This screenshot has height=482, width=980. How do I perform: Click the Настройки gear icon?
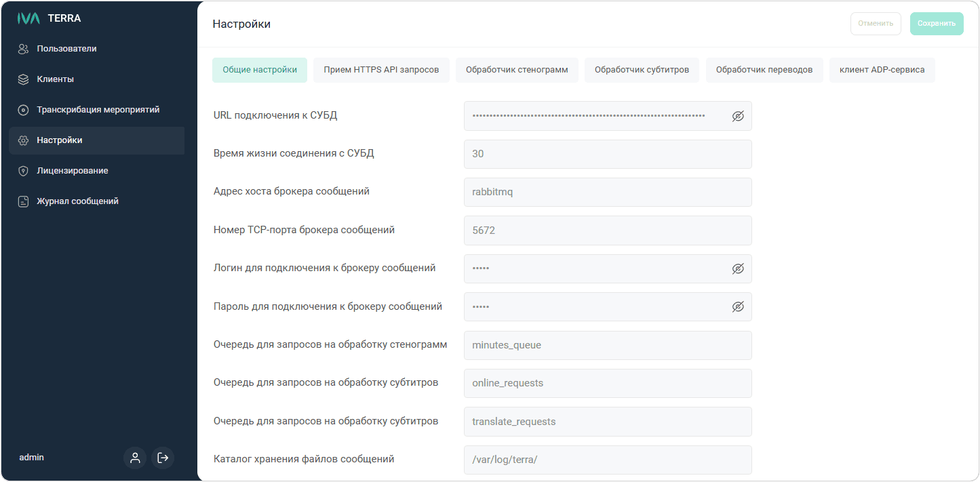pos(23,140)
